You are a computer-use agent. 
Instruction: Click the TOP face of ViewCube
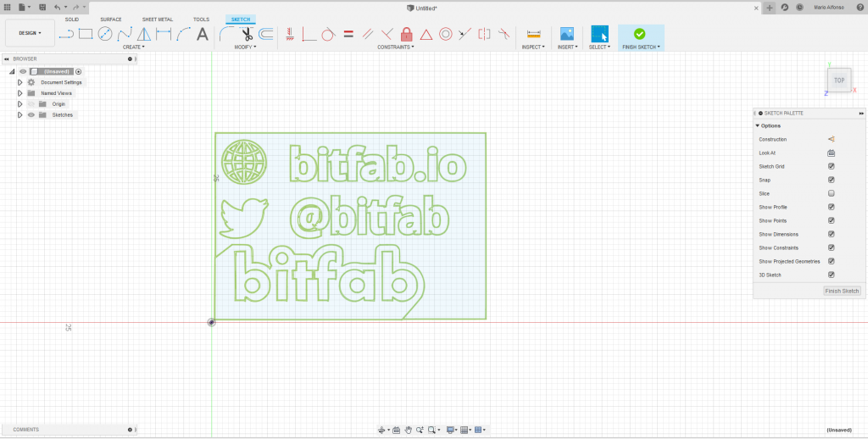(839, 81)
